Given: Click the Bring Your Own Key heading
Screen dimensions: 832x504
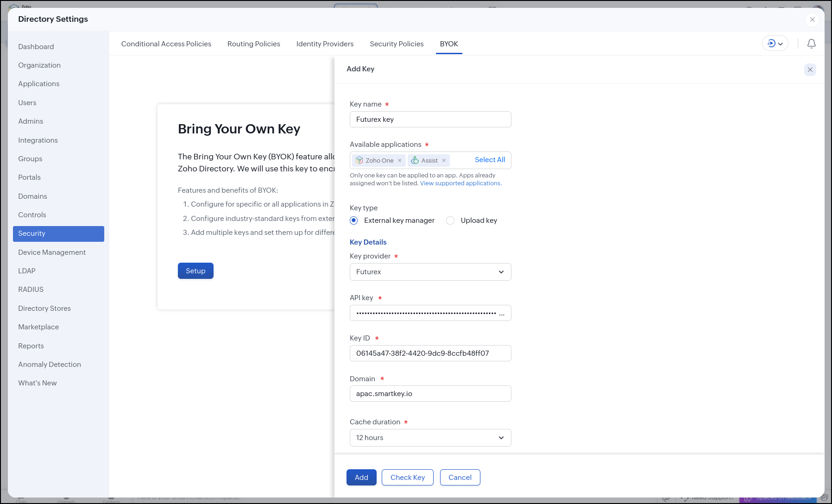Looking at the screenshot, I should tap(239, 129).
